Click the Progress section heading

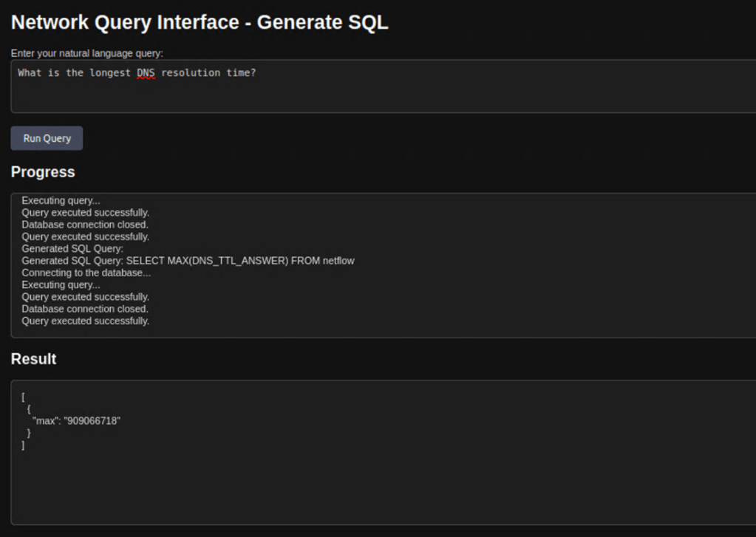(43, 172)
